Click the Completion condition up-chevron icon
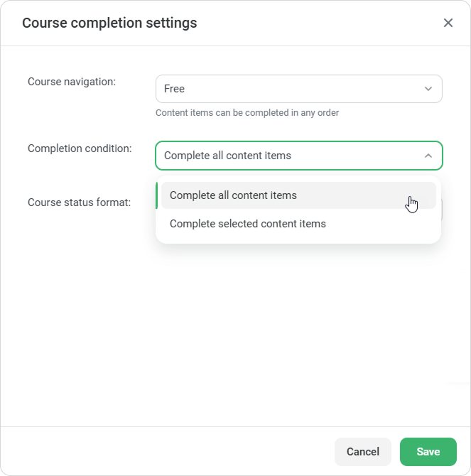471x476 pixels. pyautogui.click(x=428, y=156)
